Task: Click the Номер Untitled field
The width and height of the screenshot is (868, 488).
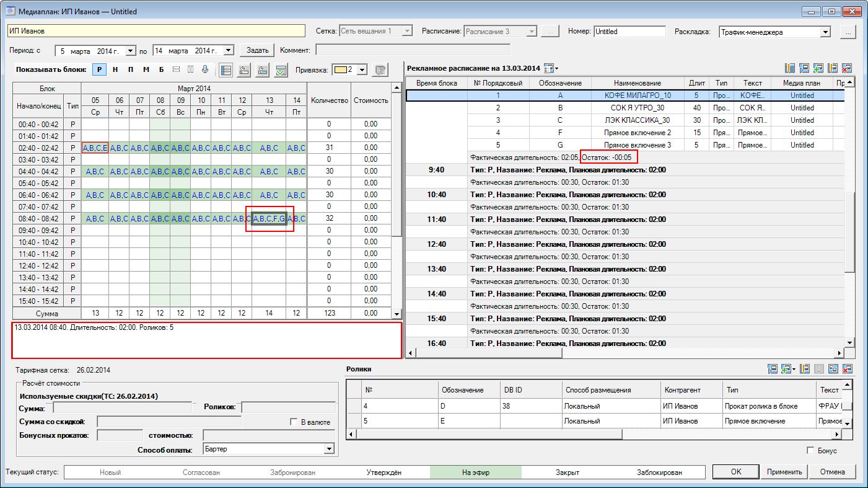Action: 629,31
